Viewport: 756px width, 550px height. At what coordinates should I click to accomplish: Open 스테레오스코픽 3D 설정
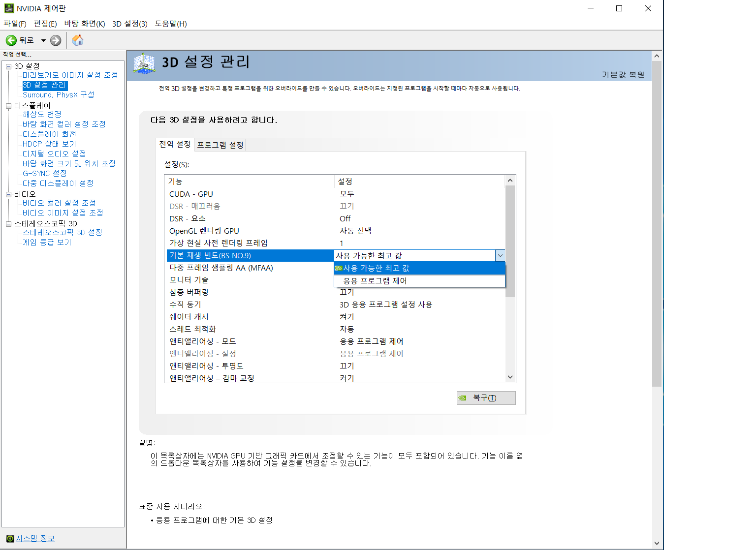coord(63,232)
